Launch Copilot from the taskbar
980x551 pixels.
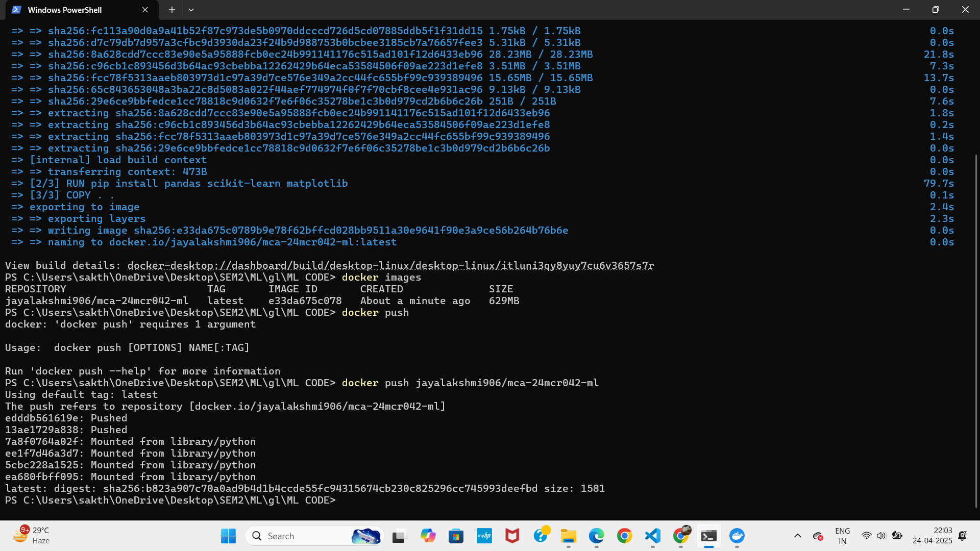pyautogui.click(x=428, y=536)
